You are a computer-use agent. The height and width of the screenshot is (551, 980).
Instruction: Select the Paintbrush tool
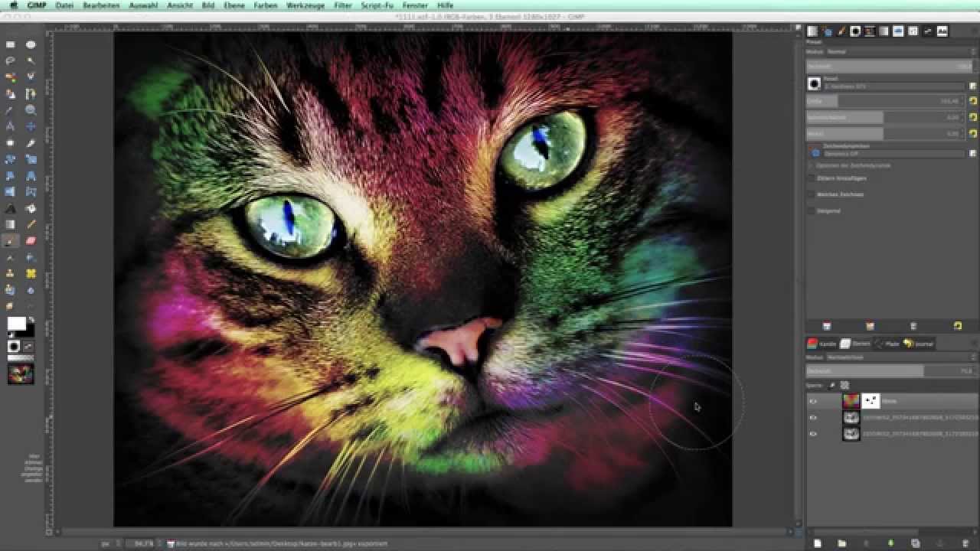click(11, 241)
